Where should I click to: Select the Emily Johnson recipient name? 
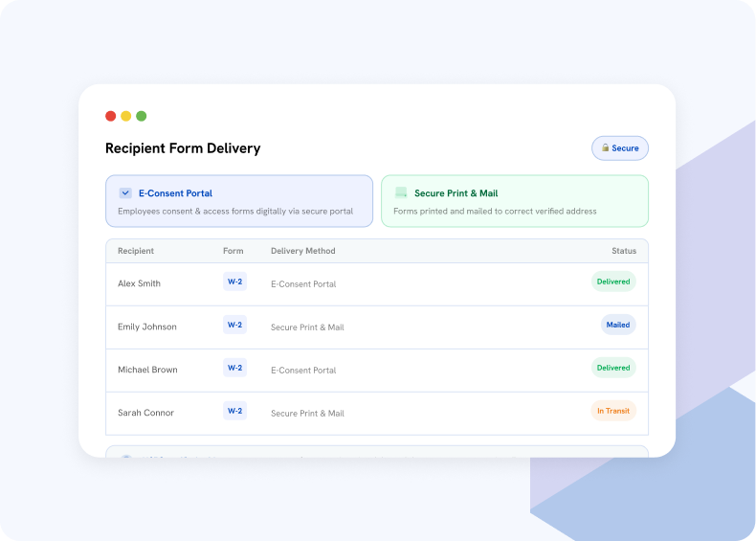147,327
